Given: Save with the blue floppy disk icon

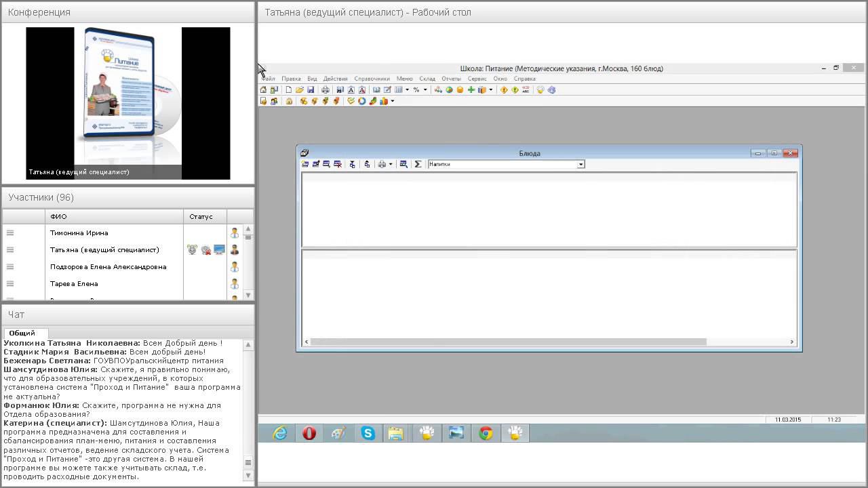Looking at the screenshot, I should point(311,89).
